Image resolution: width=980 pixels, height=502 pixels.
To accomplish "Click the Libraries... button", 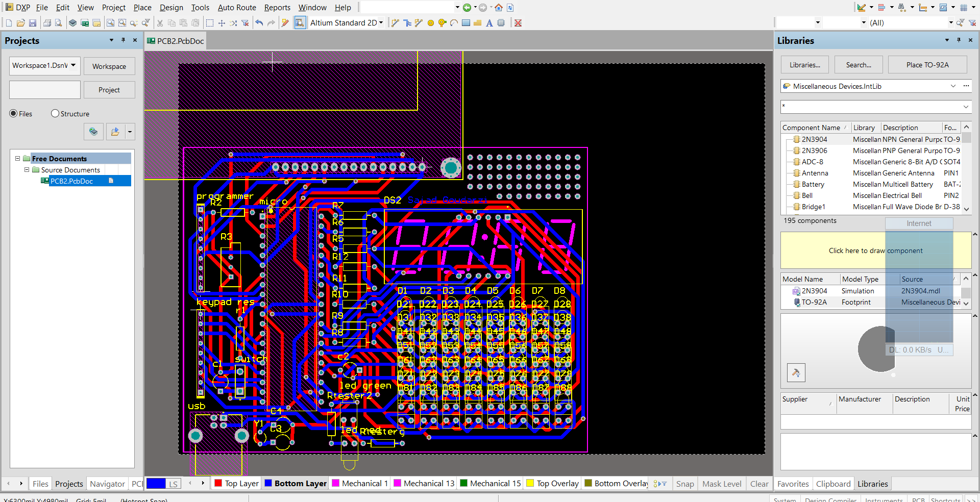I will point(805,65).
